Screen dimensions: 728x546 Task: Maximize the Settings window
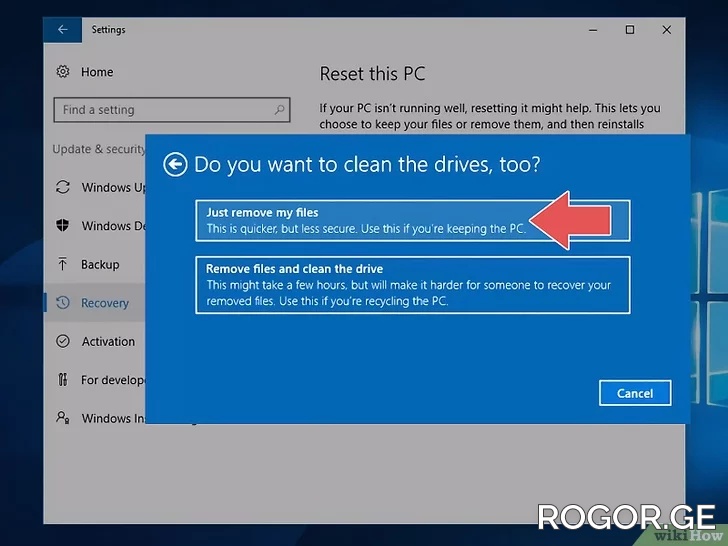pyautogui.click(x=630, y=30)
